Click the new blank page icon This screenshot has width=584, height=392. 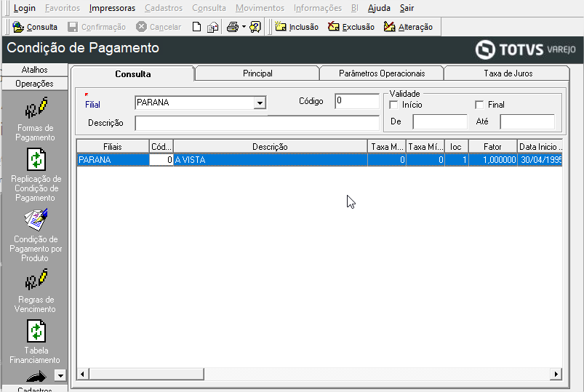tap(196, 27)
